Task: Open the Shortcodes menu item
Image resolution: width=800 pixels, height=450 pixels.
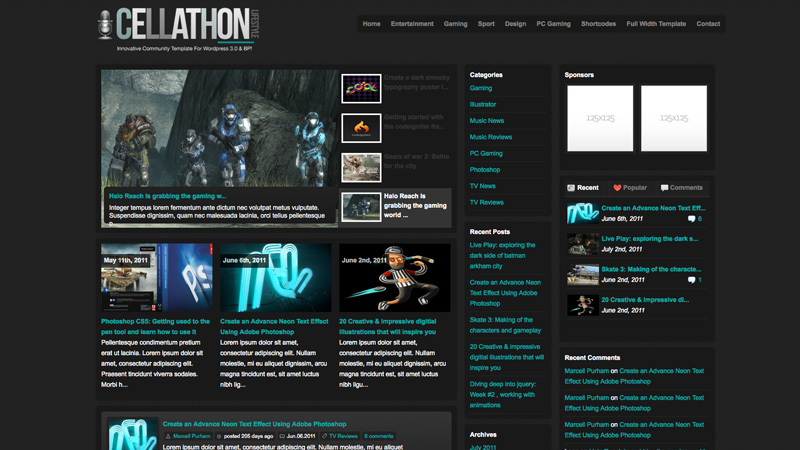Action: click(x=598, y=23)
